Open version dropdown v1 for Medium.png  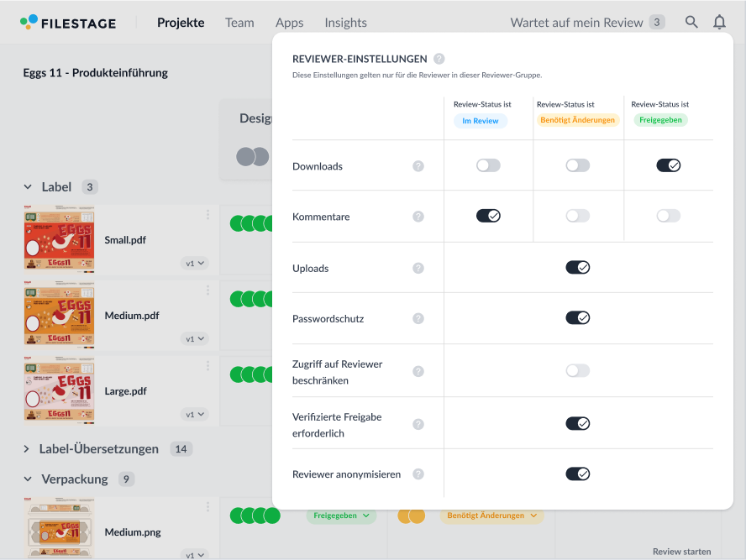click(195, 554)
